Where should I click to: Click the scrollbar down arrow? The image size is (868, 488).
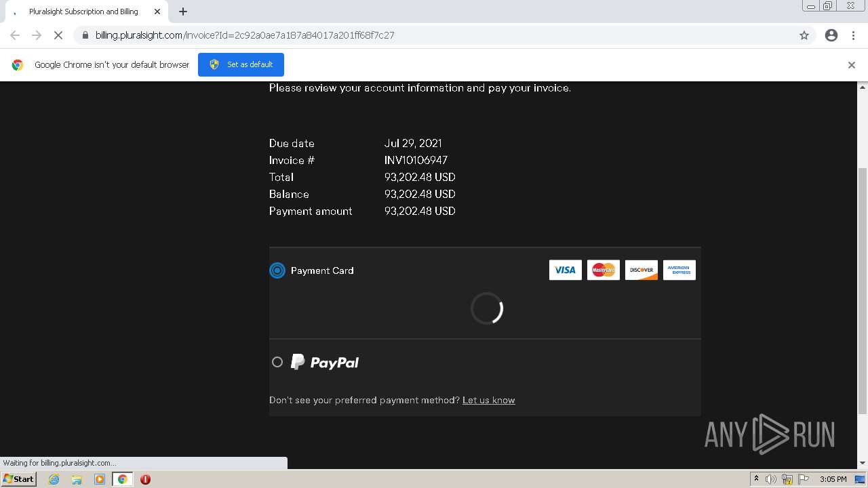pos(863,463)
